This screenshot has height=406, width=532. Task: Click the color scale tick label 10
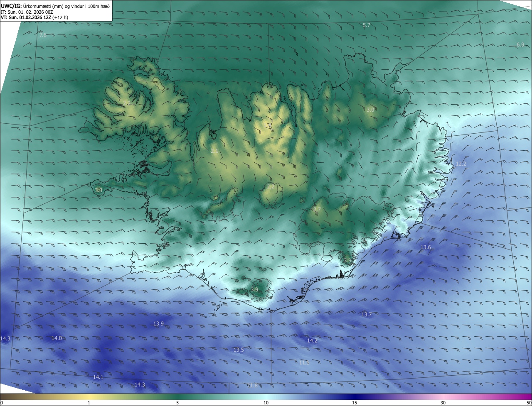[x=266, y=403]
